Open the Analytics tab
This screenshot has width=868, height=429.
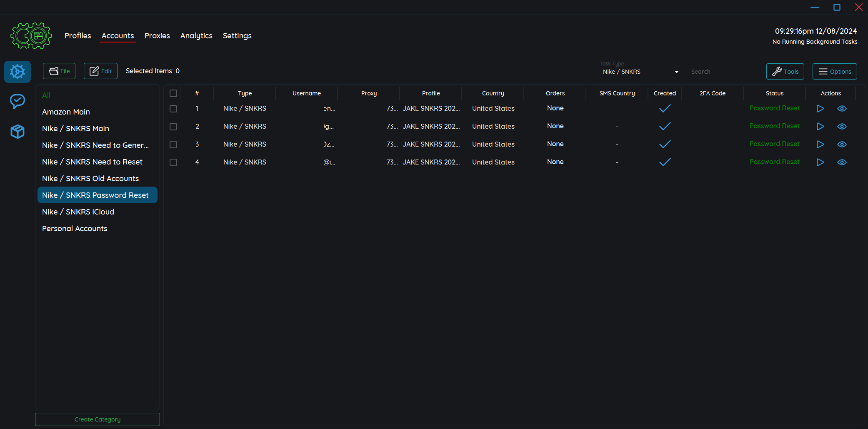pos(196,36)
